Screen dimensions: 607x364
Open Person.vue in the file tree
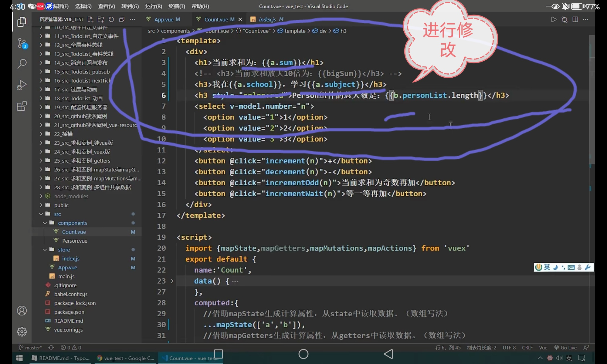(75, 241)
